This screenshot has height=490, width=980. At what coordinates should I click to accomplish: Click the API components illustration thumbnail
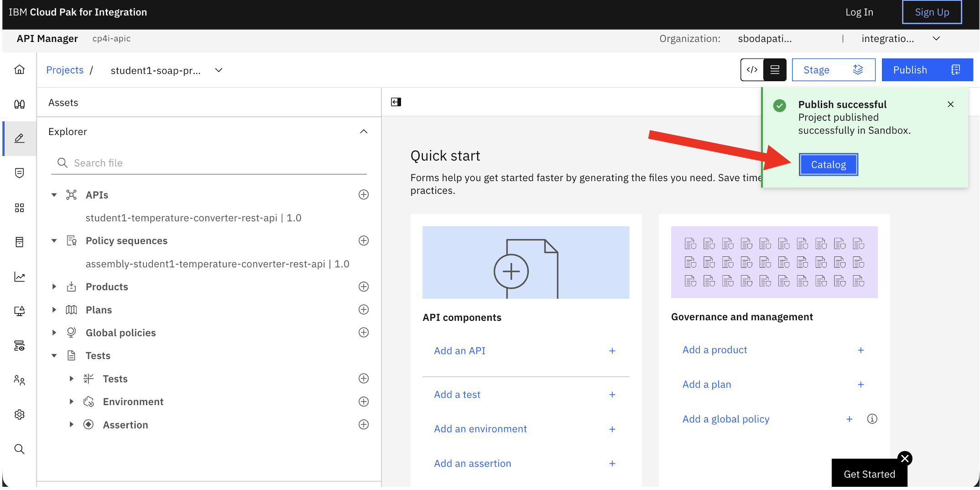(526, 263)
